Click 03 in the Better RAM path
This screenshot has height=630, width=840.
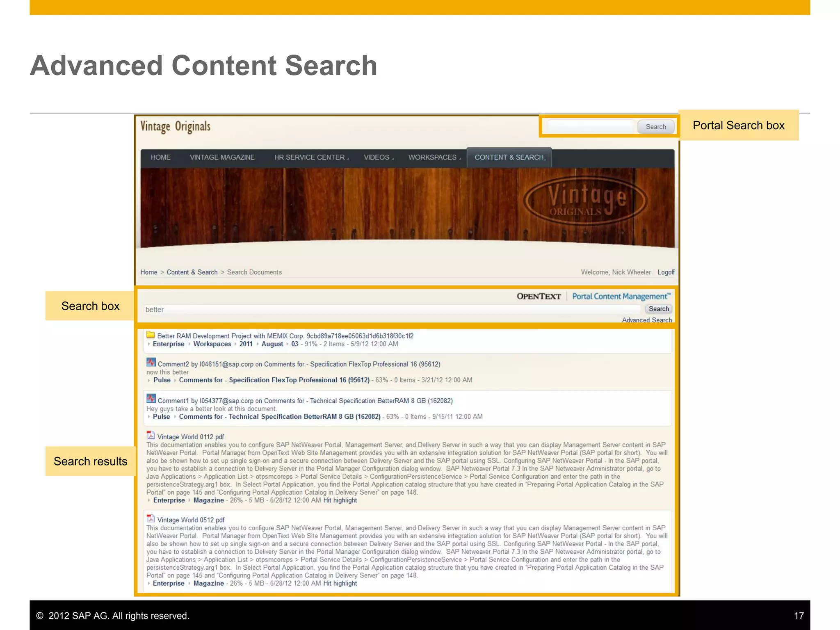(294, 344)
